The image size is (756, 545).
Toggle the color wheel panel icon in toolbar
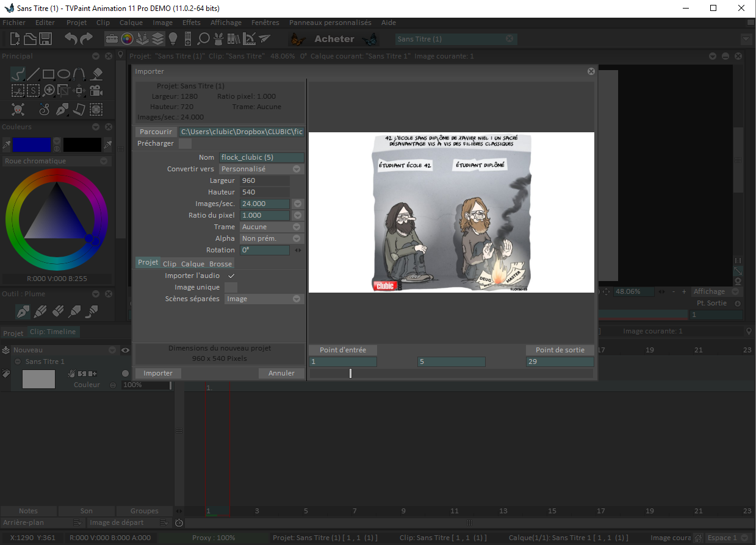pos(127,39)
